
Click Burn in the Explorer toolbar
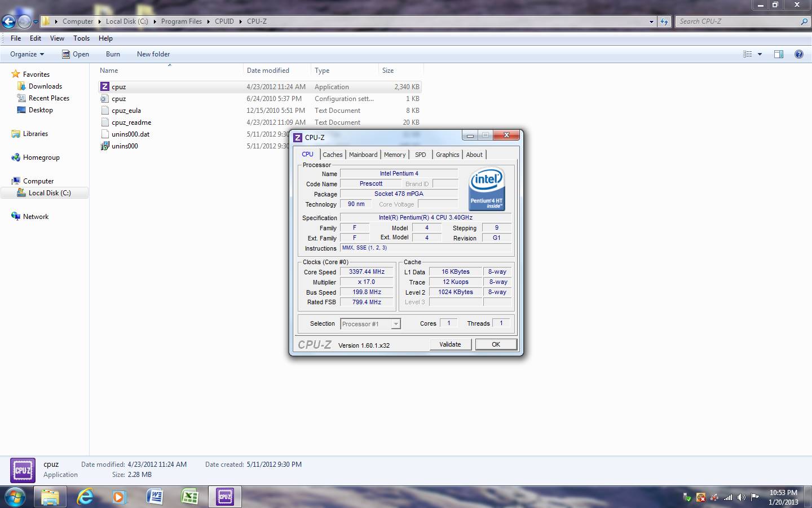click(113, 54)
